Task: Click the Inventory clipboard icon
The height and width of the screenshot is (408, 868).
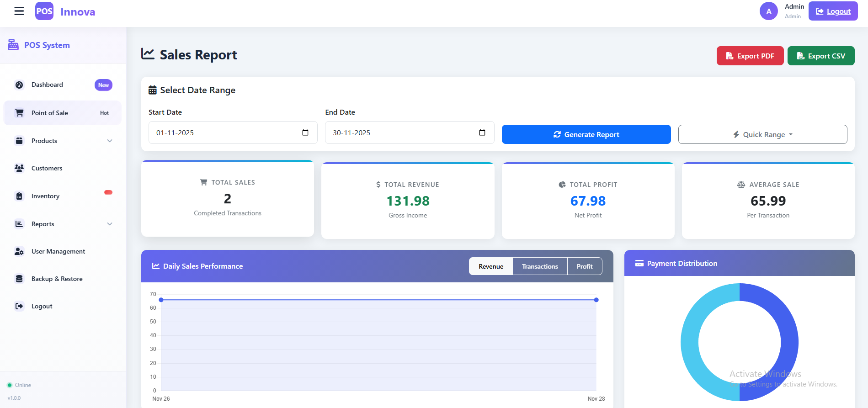Action: [x=19, y=196]
